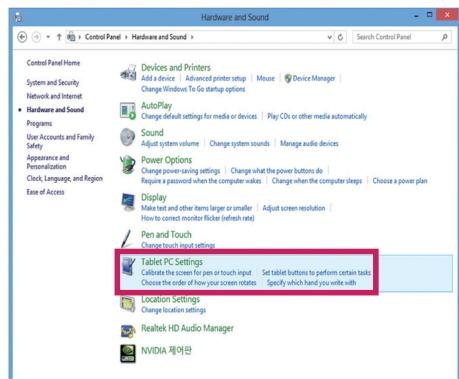Viewport: 459px width, 379px height.
Task: Expand the arrow after Control Panel breadcrumb
Action: coord(126,37)
